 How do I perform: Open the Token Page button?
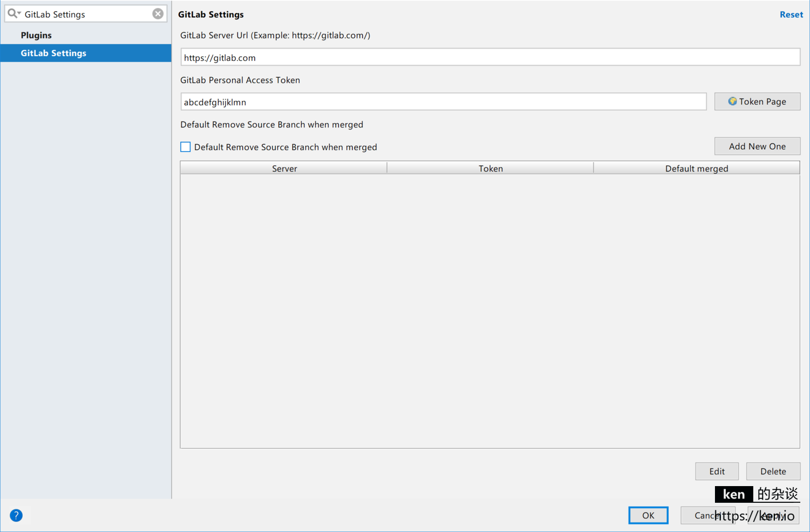point(757,102)
